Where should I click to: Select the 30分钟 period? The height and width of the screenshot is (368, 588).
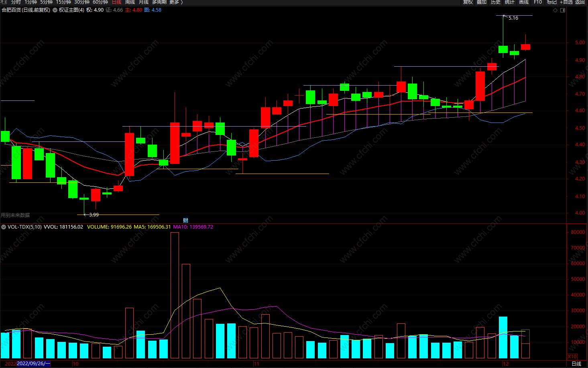coord(82,2)
